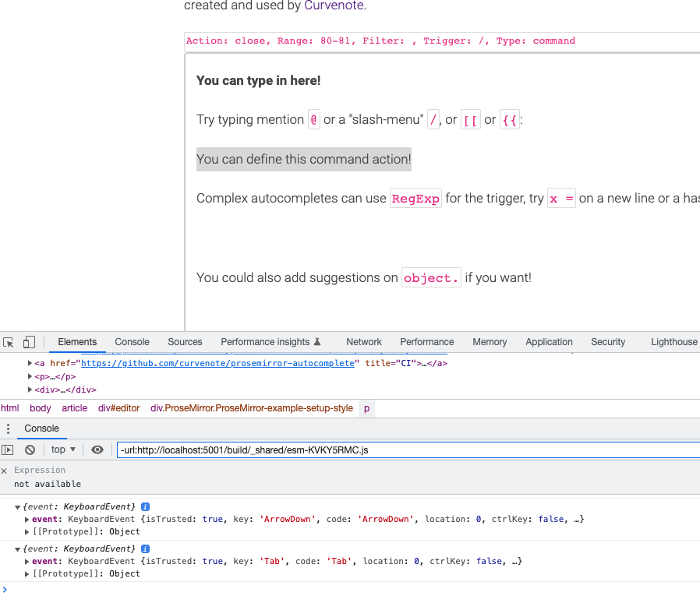Expand the <div> element node in DOM tree
700x603 pixels.
(30, 390)
